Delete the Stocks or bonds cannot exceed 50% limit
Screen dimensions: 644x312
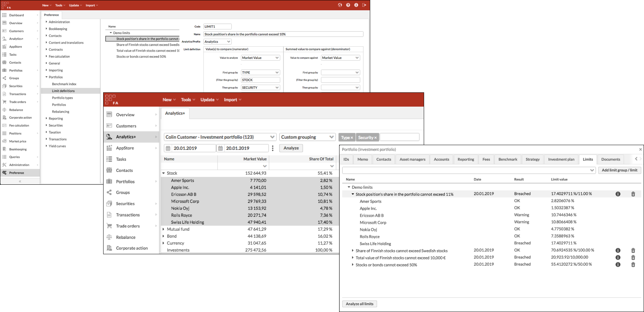pos(633,265)
